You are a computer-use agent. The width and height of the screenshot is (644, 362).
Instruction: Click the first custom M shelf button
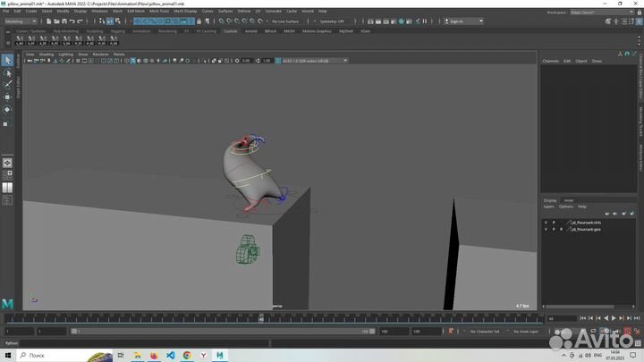pyautogui.click(x=20, y=40)
